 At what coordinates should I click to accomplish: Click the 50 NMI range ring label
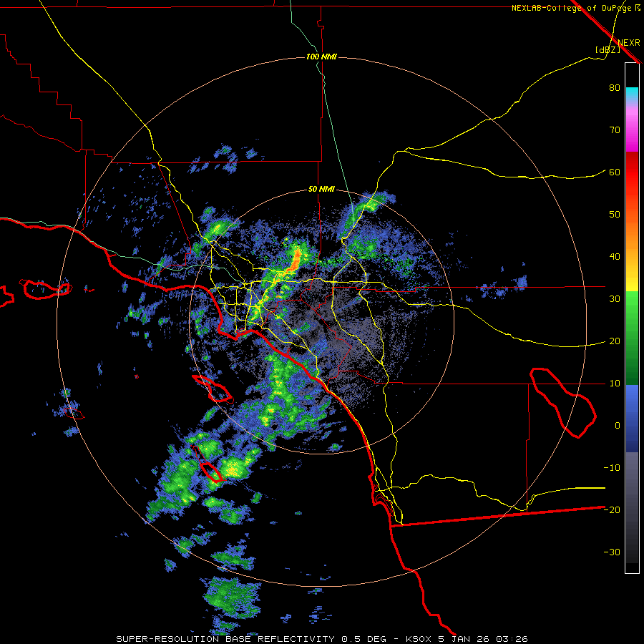(321, 190)
